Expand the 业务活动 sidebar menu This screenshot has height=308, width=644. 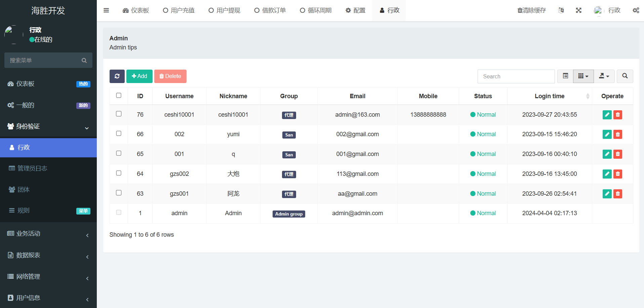coord(48,234)
